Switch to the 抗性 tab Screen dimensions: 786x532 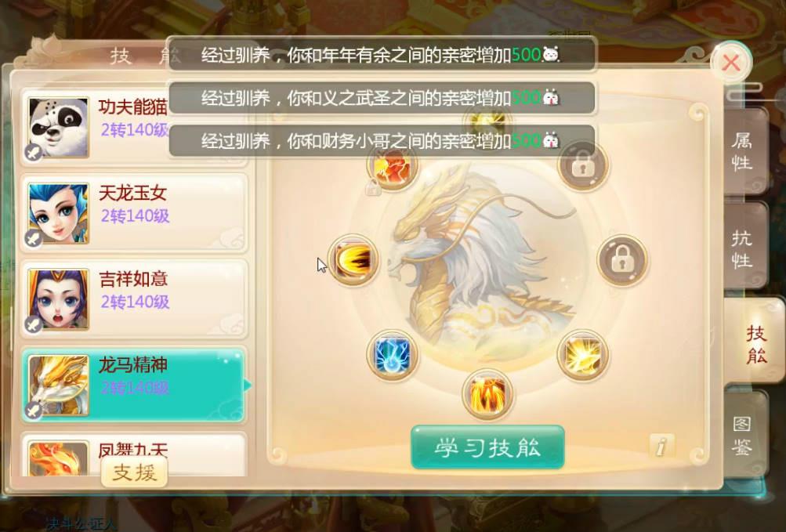pyautogui.click(x=744, y=248)
